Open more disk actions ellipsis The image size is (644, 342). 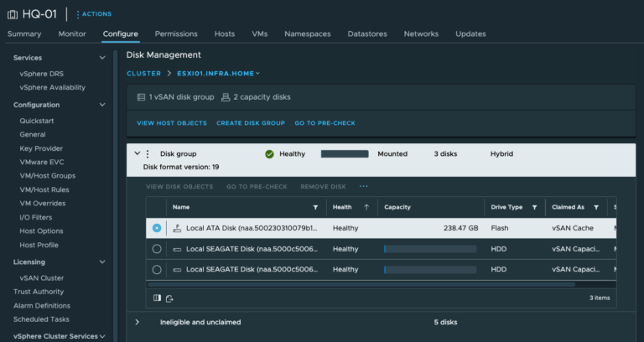pyautogui.click(x=363, y=186)
